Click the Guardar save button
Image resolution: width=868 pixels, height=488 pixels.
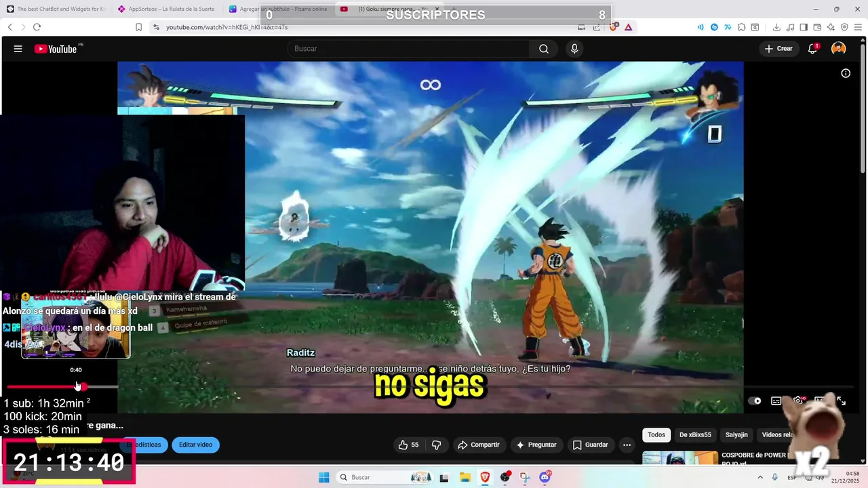(x=590, y=445)
